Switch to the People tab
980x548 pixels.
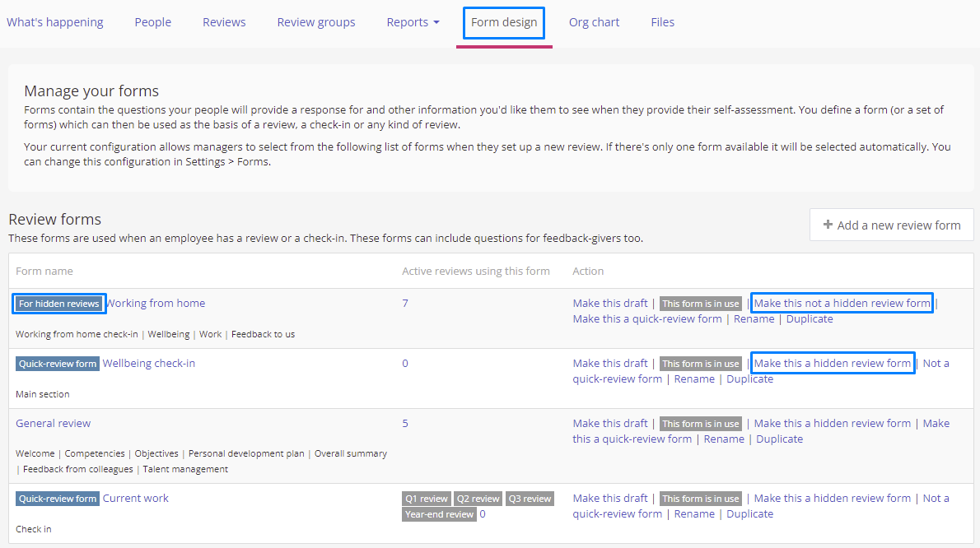pos(152,22)
